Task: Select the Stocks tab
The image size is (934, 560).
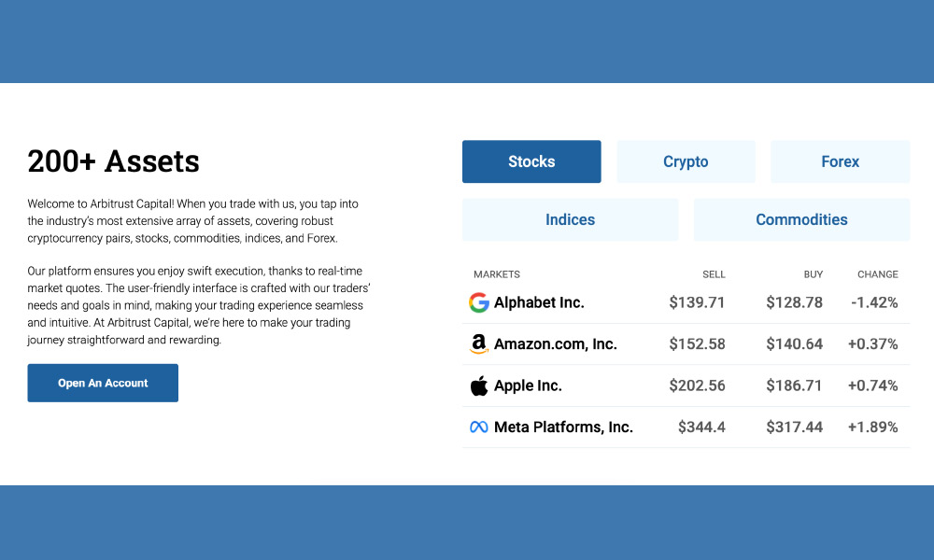Action: (x=531, y=161)
